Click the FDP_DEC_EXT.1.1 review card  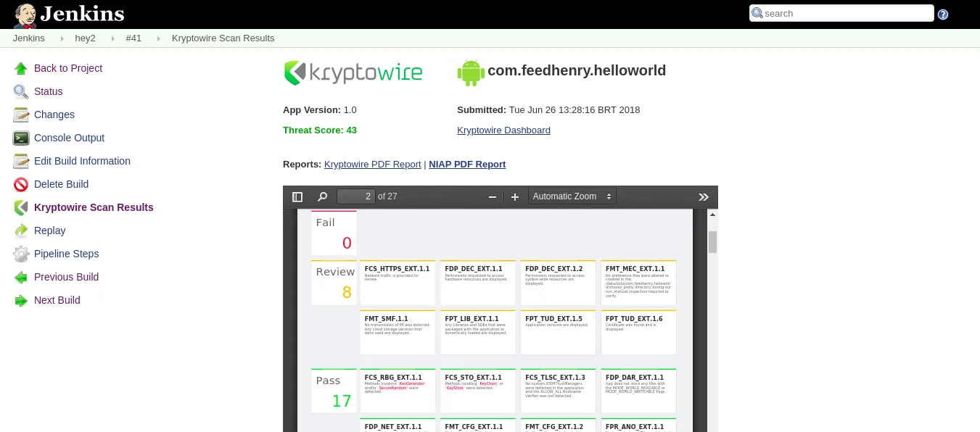pyautogui.click(x=478, y=283)
